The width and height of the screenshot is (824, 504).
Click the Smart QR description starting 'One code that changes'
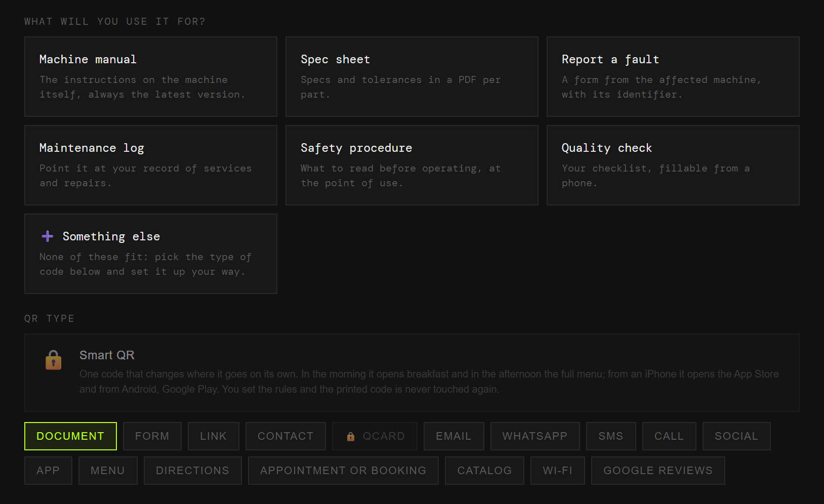pos(429,382)
